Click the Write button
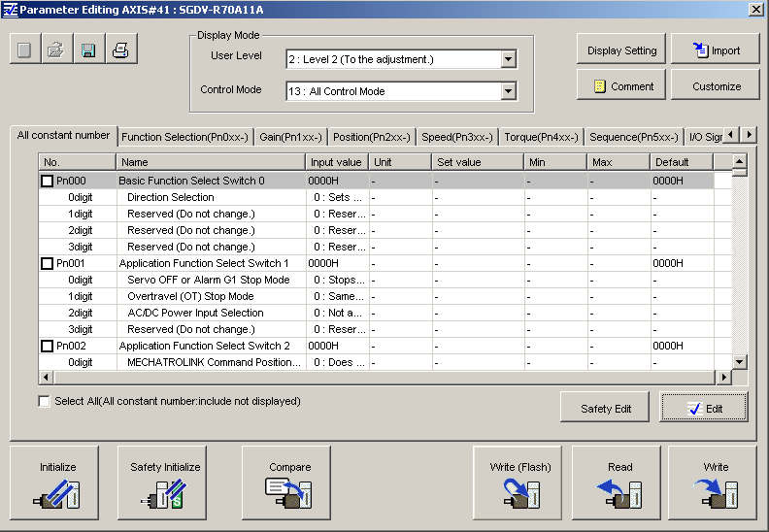The width and height of the screenshot is (769, 532). pos(713,482)
